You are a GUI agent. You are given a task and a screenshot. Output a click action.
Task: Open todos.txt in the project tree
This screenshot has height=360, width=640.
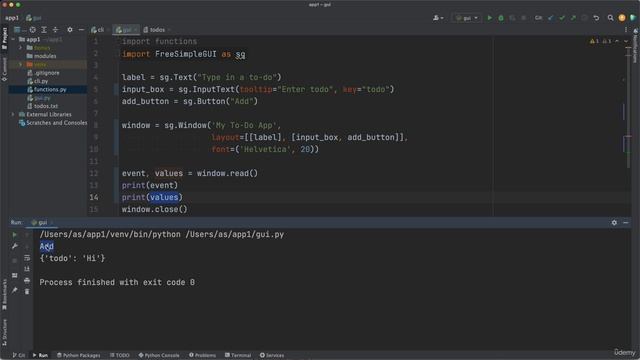[42, 106]
